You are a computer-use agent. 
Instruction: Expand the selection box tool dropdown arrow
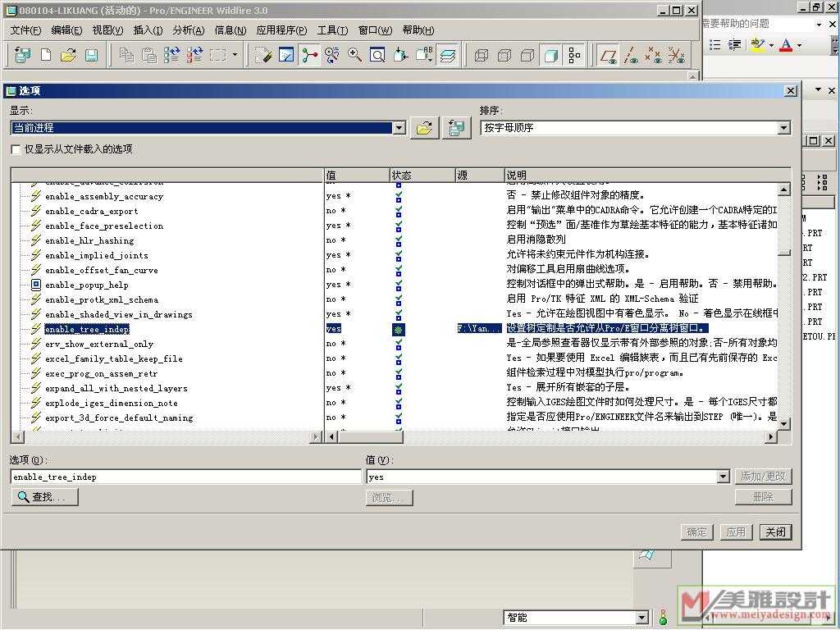coord(235,55)
